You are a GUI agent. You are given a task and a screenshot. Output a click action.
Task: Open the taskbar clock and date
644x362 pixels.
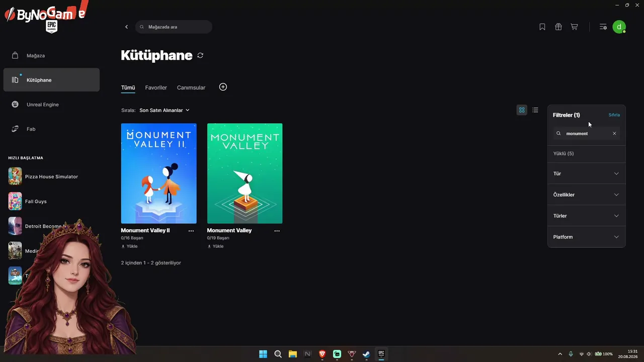[628, 354]
